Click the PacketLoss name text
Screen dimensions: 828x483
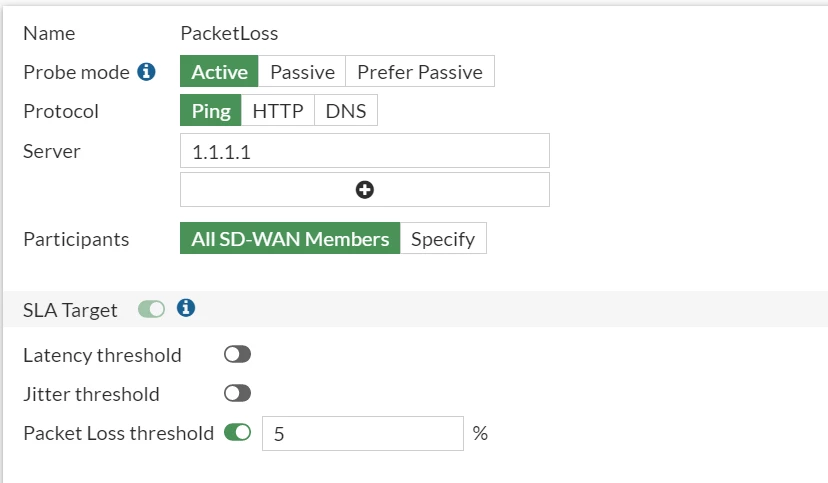click(229, 33)
